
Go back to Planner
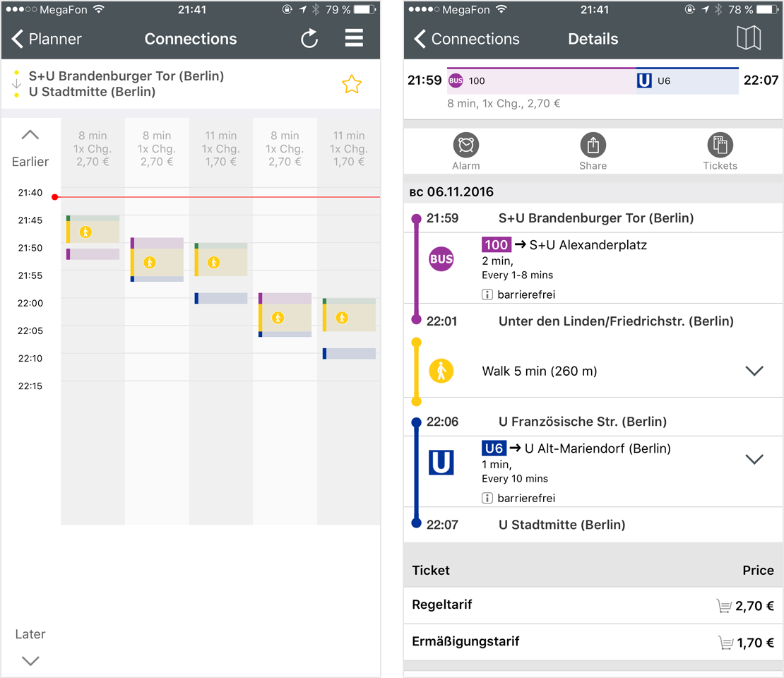point(47,39)
